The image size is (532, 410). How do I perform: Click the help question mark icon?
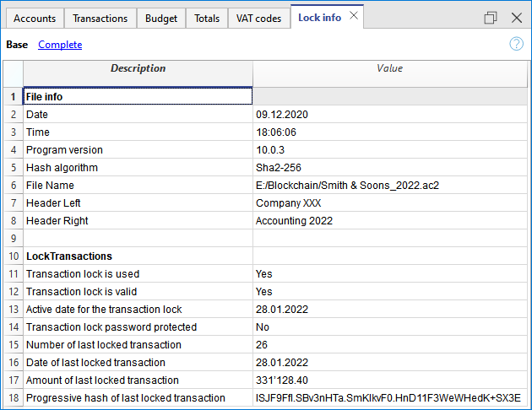point(516,44)
